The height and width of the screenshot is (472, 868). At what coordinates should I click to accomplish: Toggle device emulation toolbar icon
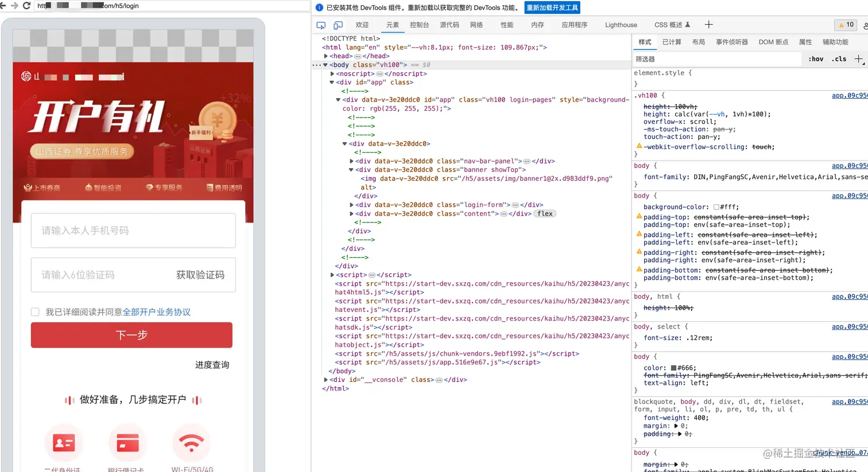338,25
